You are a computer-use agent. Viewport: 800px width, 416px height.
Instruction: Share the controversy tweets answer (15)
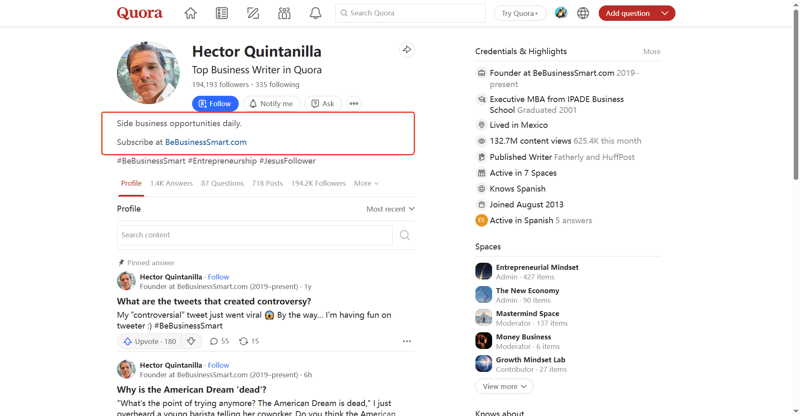pos(249,341)
